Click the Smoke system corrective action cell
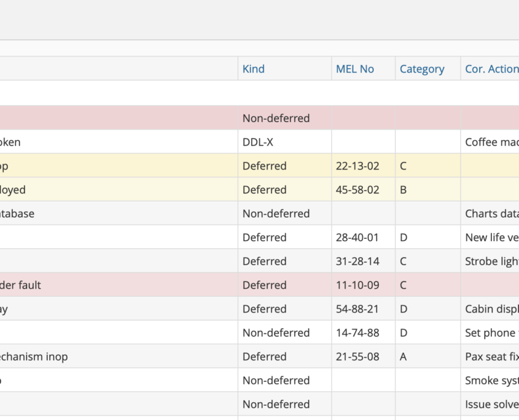The width and height of the screenshot is (519, 420). coord(491,381)
